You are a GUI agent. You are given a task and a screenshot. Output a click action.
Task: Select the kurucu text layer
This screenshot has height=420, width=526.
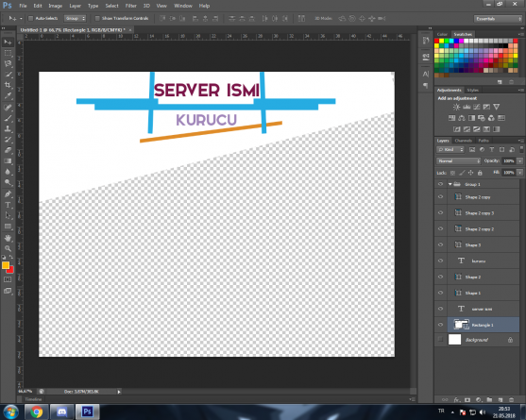(484, 260)
